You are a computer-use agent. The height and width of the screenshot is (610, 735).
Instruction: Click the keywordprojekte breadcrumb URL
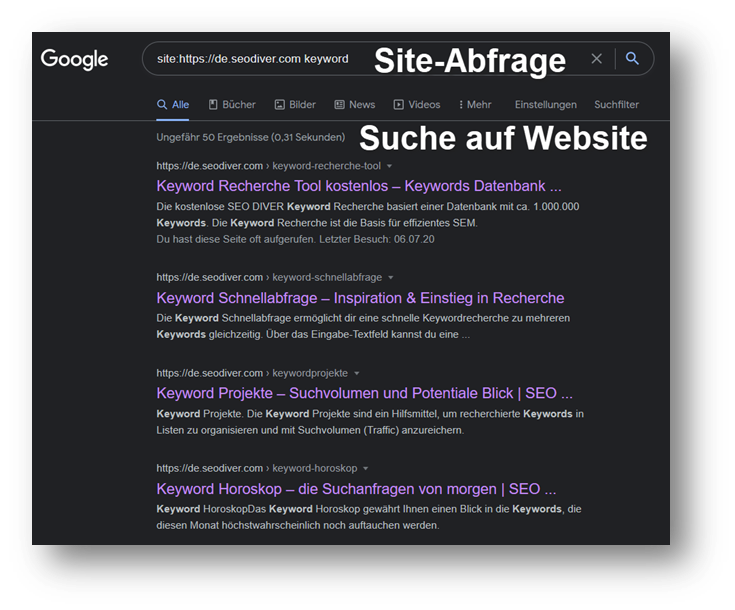pos(252,373)
